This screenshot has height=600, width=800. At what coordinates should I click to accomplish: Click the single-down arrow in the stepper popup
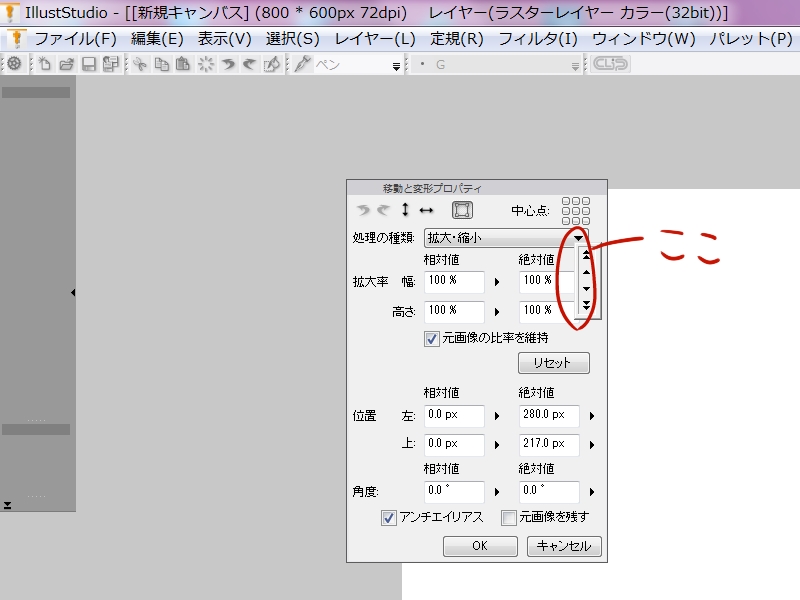point(586,289)
